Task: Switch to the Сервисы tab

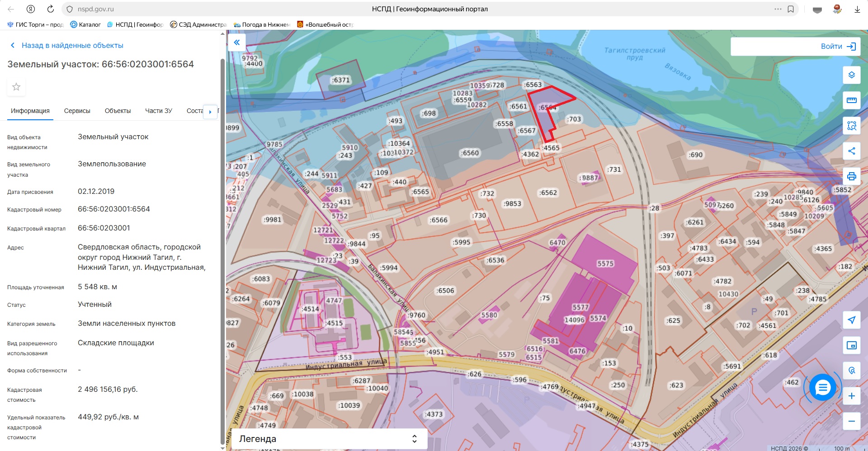Action: [77, 111]
